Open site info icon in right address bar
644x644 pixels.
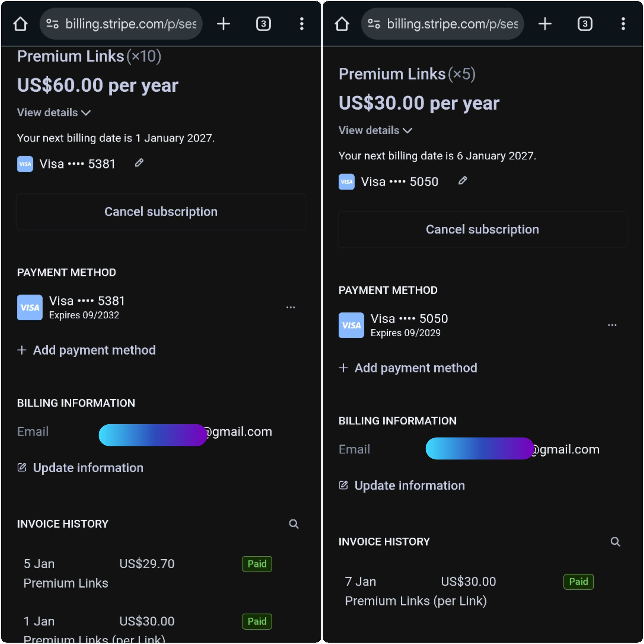374,24
